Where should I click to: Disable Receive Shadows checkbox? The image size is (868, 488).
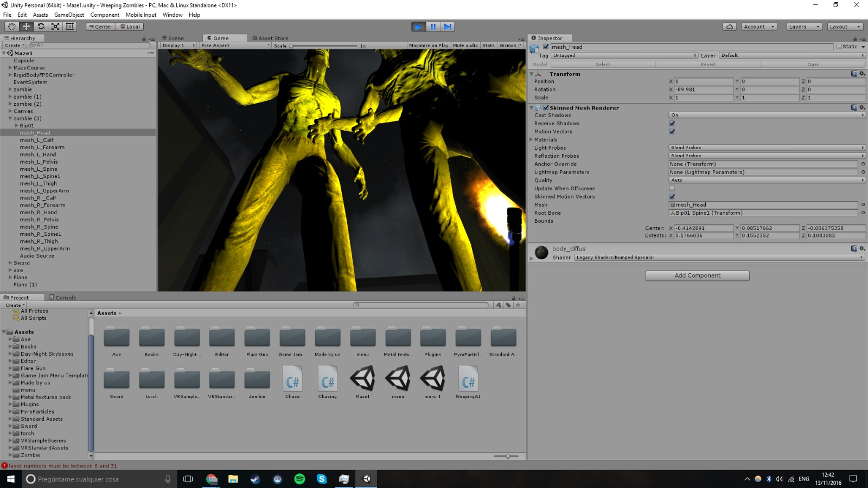pyautogui.click(x=672, y=124)
